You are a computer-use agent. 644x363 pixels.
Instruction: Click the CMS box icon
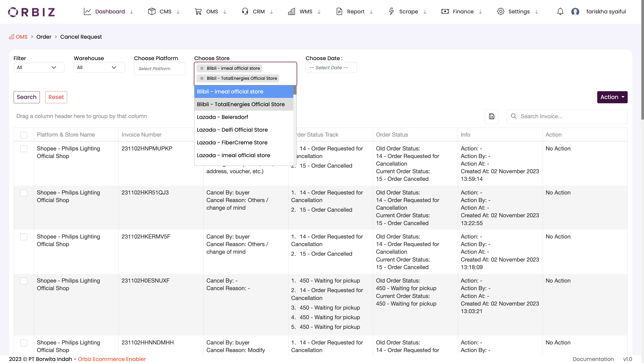pos(152,11)
